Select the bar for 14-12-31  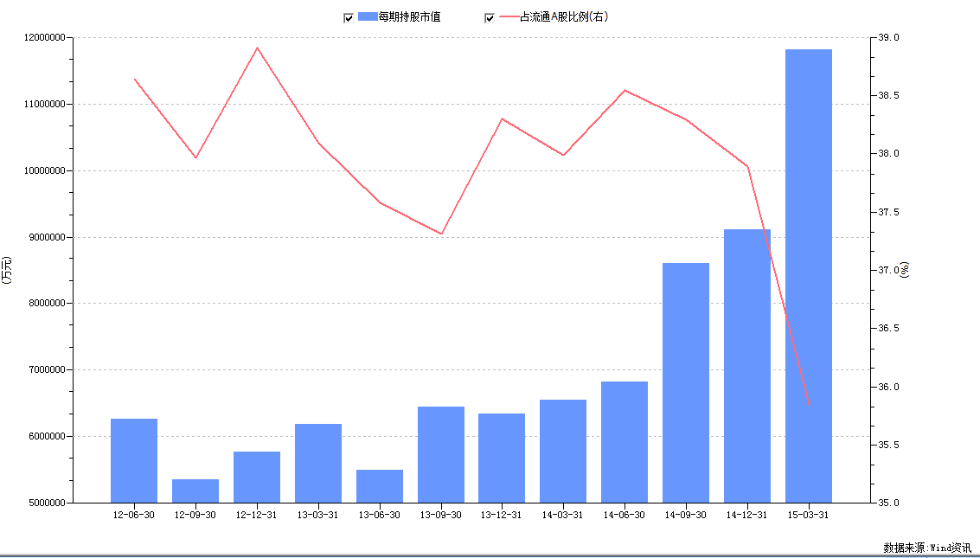point(746,363)
